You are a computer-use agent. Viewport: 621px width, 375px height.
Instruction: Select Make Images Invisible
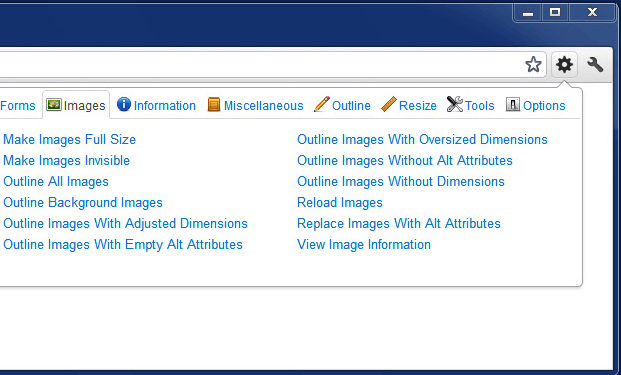point(67,160)
